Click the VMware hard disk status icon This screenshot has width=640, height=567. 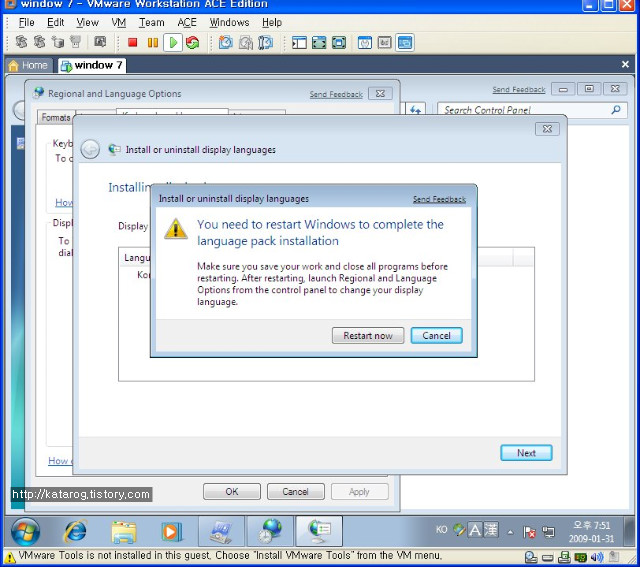[547, 558]
